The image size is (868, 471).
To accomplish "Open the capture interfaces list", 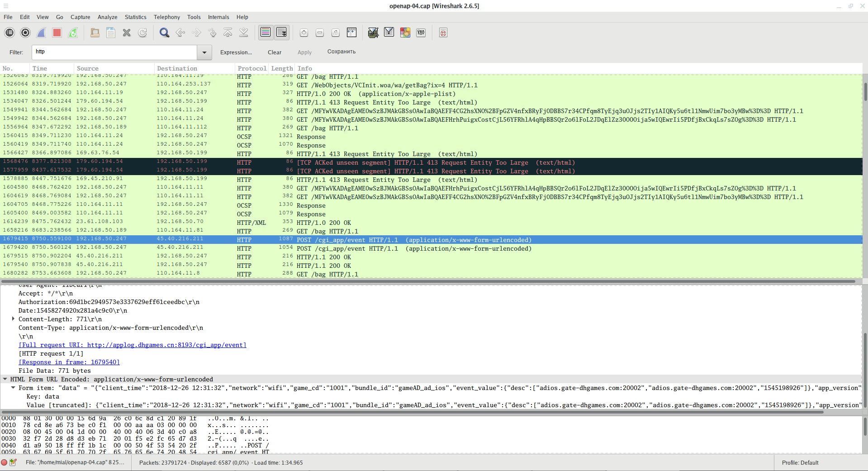I will coord(9,33).
